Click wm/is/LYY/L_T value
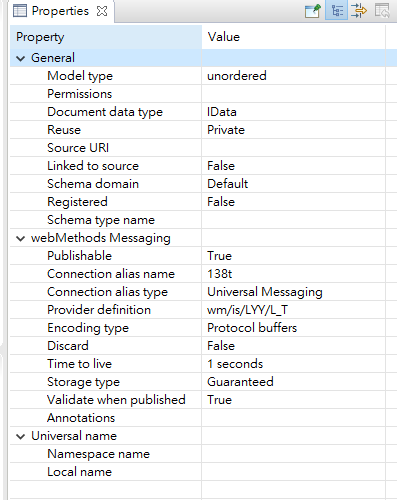The width and height of the screenshot is (397, 500). point(248,310)
